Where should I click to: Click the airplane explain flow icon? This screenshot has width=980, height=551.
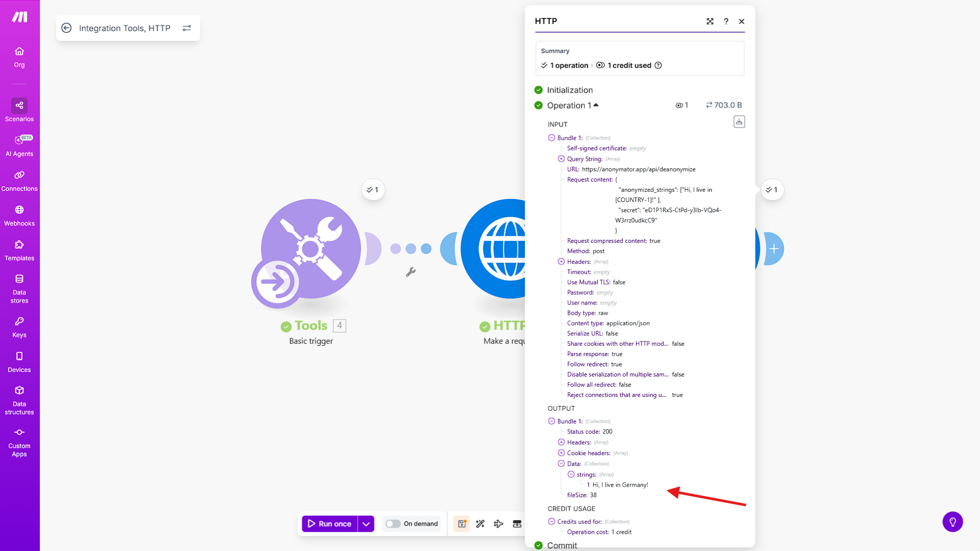point(499,524)
